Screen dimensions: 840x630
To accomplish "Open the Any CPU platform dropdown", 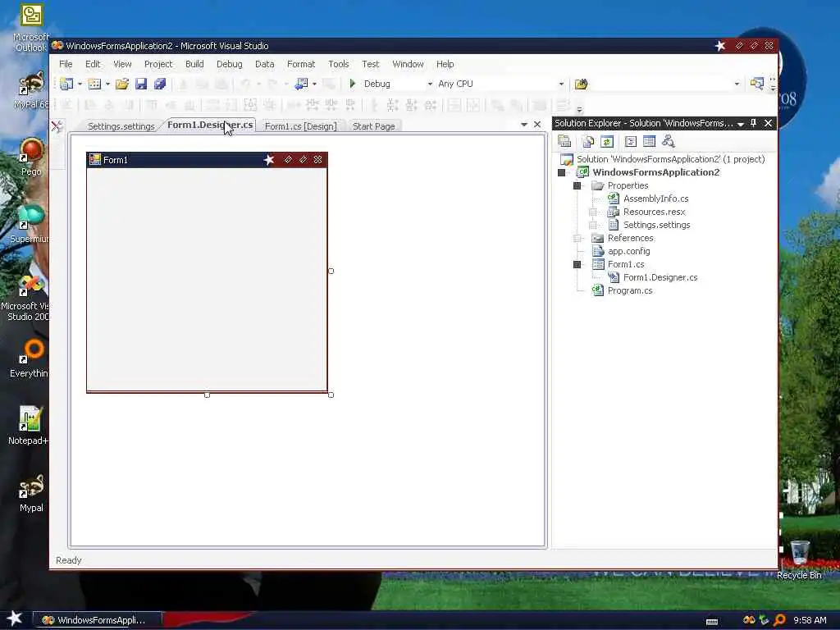I will tap(561, 84).
